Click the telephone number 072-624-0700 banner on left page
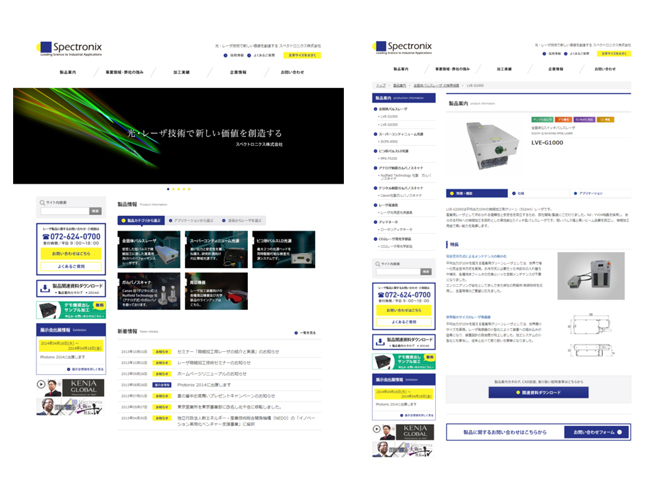 pyautogui.click(x=70, y=237)
